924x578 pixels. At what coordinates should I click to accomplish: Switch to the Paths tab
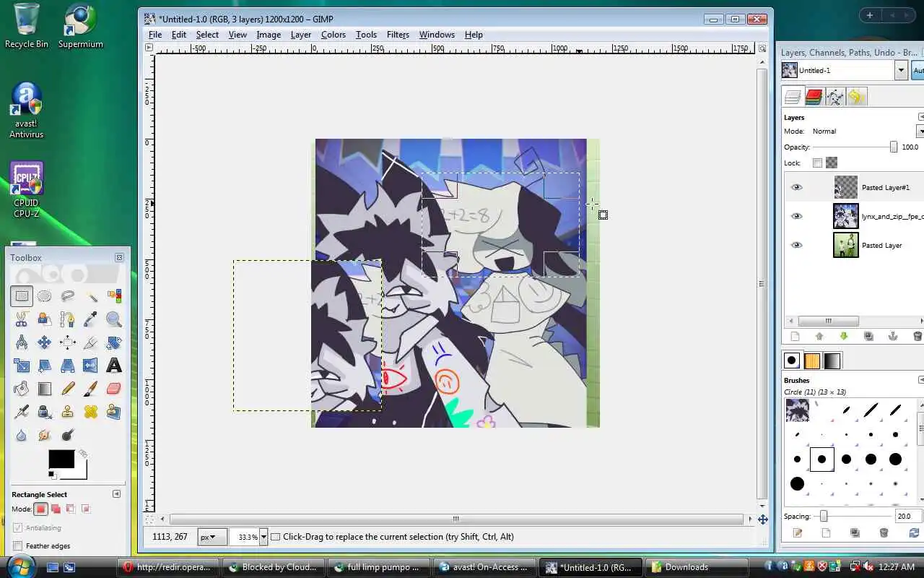tap(835, 97)
